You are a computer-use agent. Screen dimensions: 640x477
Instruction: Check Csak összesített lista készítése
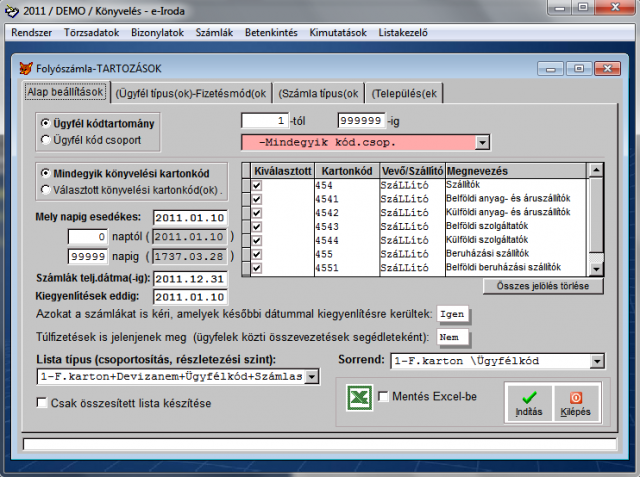coord(42,403)
